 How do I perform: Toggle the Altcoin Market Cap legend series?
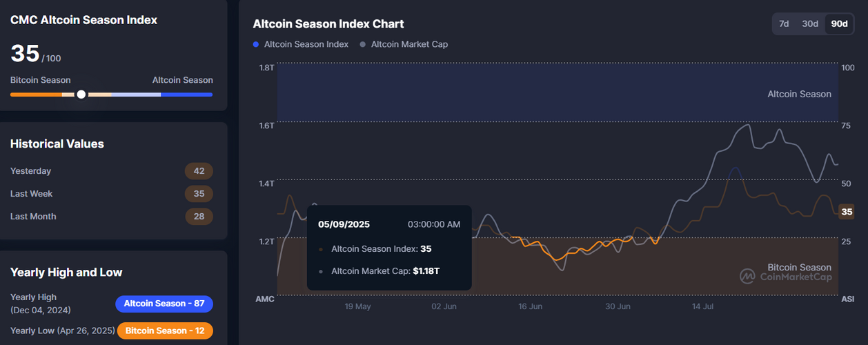(404, 44)
